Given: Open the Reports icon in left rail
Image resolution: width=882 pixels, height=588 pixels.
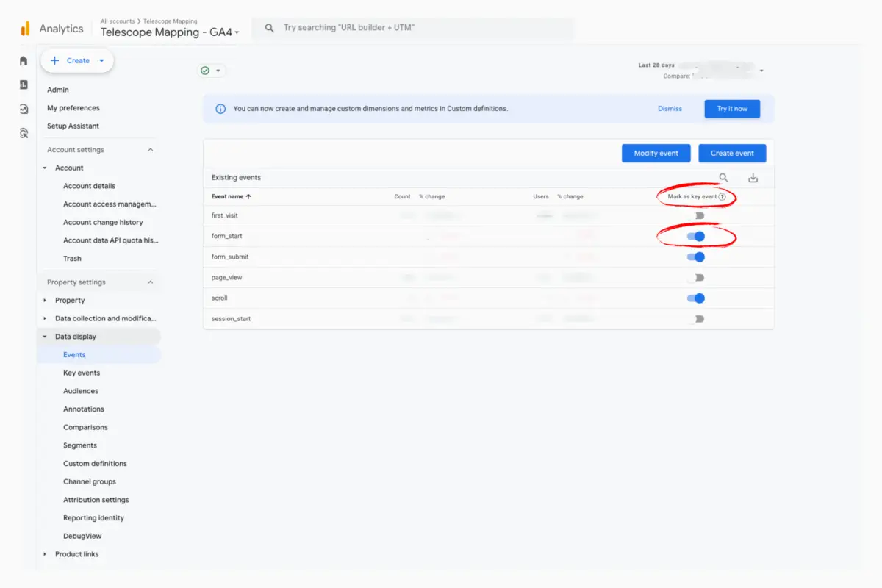Looking at the screenshot, I should click(x=24, y=85).
